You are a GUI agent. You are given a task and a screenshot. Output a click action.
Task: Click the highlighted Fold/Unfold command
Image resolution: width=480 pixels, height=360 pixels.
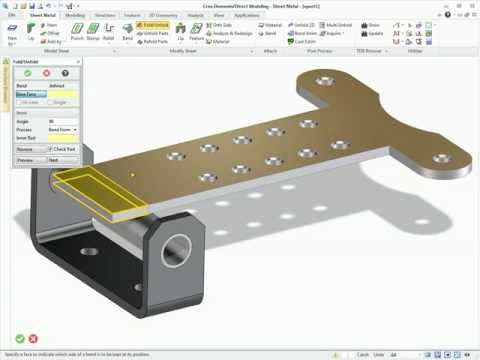[x=152, y=25]
